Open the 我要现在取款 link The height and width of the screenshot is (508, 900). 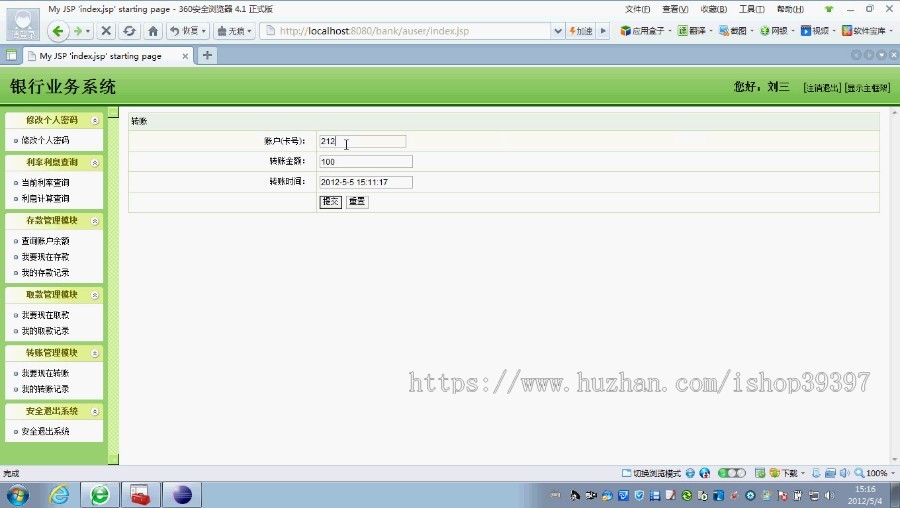tap(45, 315)
